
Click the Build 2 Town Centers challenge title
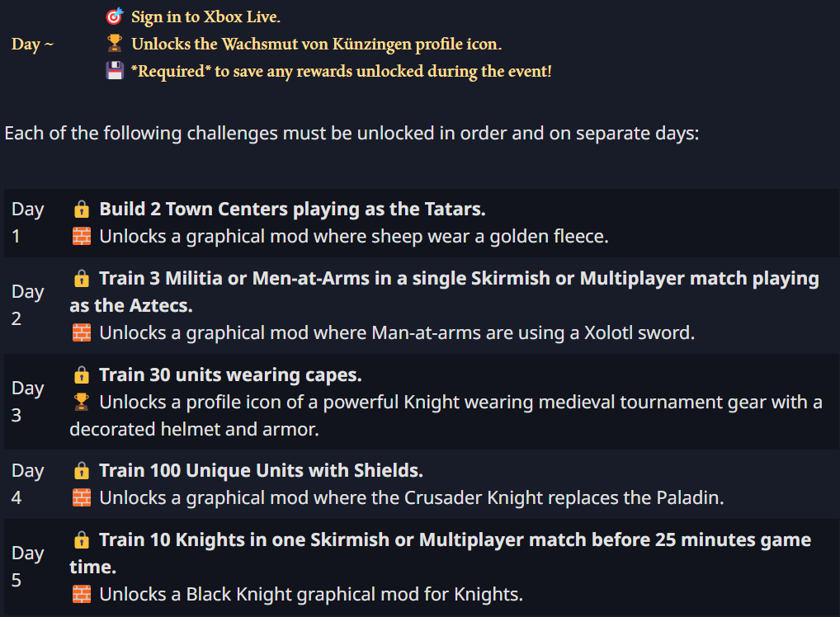292,210
